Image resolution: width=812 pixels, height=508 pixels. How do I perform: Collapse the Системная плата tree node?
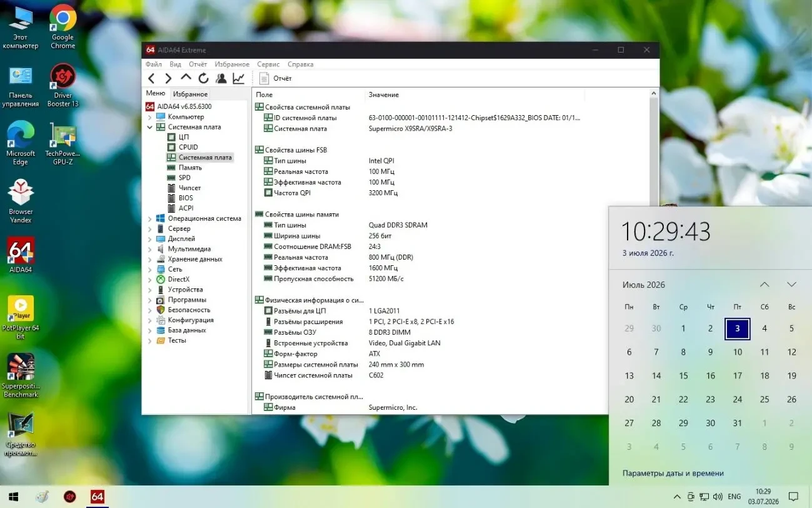(149, 127)
